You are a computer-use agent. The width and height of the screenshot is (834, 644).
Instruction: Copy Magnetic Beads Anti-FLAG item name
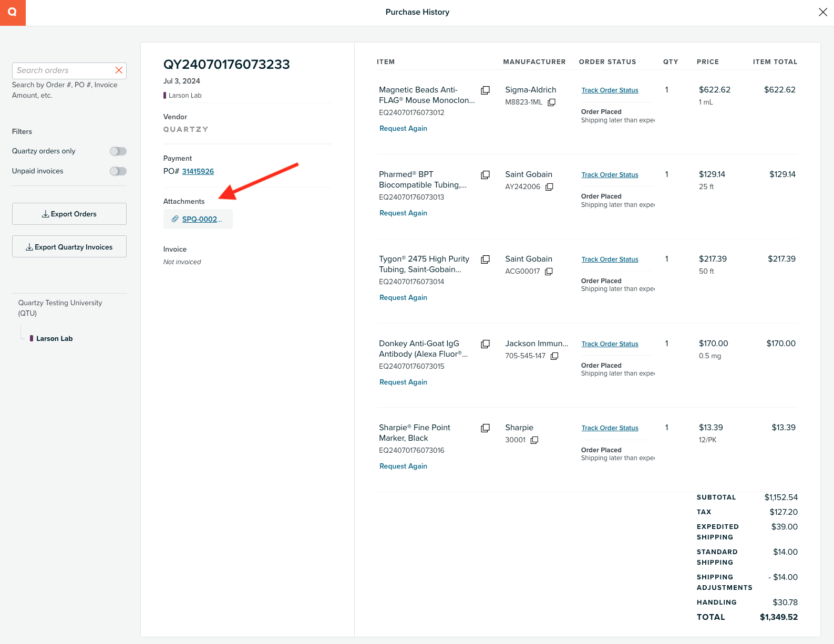click(x=486, y=90)
